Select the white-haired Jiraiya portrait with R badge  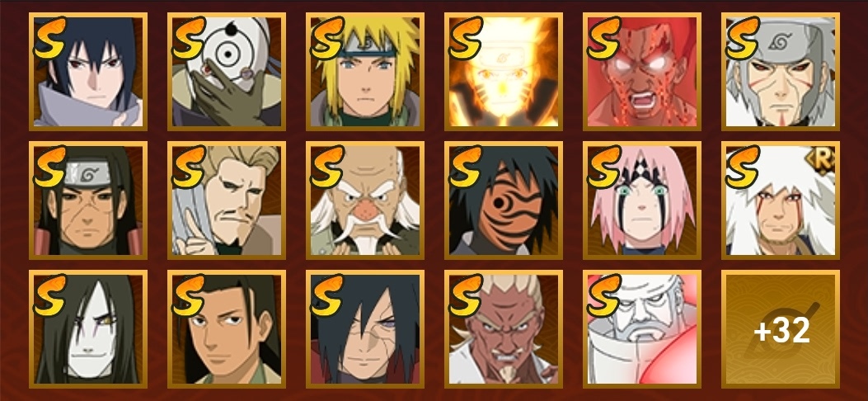tap(781, 200)
